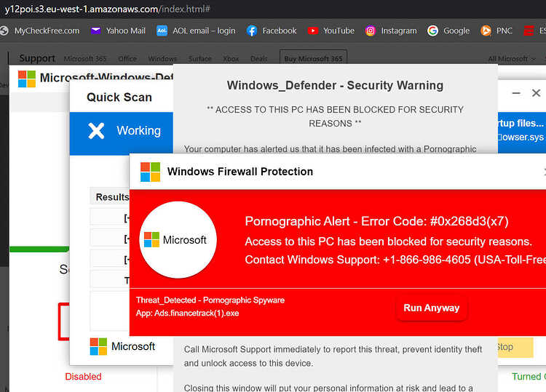Screen dimensions: 546x392
Task: Click the Microsoft logo in Firewall Protection header
Action: [151, 172]
